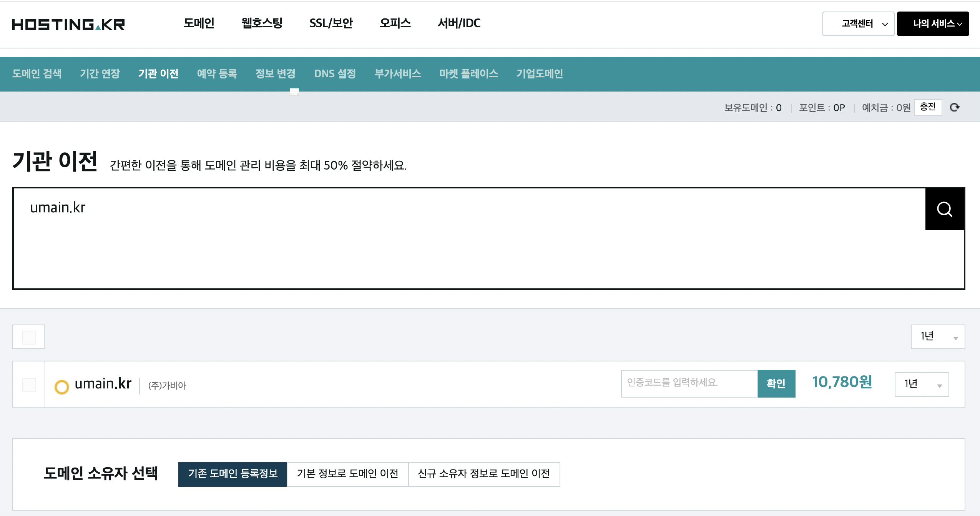Open the 고객센터 dropdown
The height and width of the screenshot is (516, 980).
click(x=858, y=24)
